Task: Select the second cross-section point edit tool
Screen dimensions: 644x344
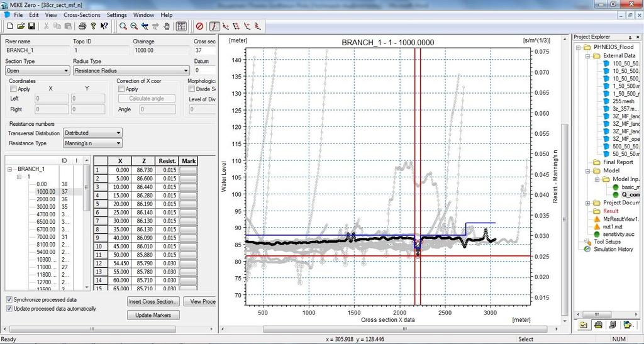Action: point(226,26)
